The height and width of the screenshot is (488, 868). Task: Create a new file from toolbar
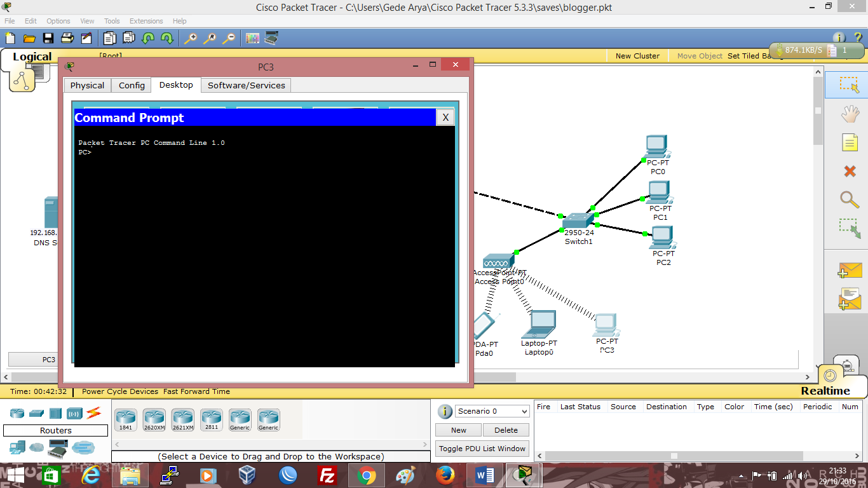click(10, 38)
